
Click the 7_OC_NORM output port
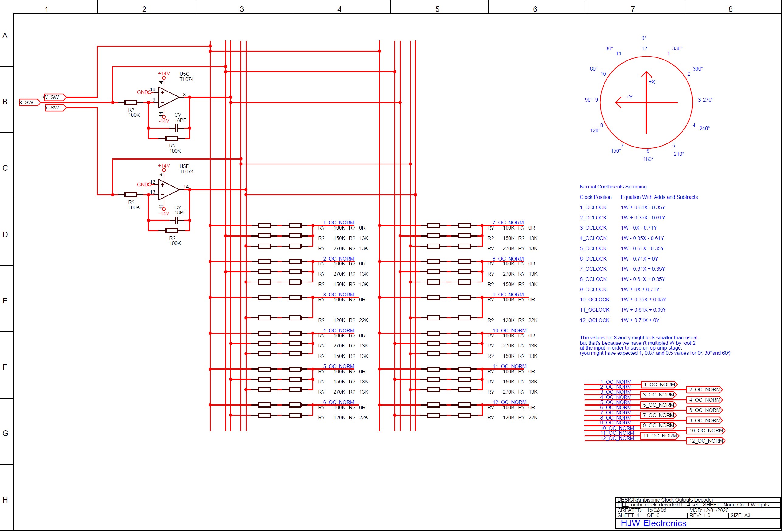(658, 416)
